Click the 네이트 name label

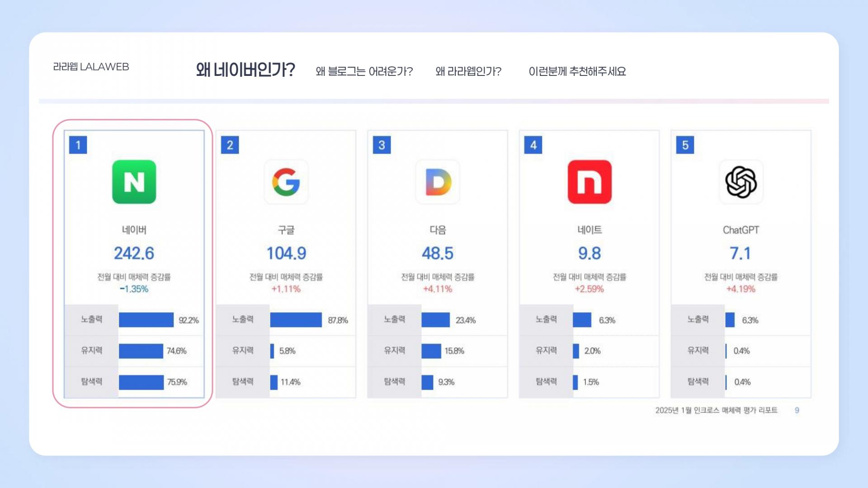tap(590, 230)
